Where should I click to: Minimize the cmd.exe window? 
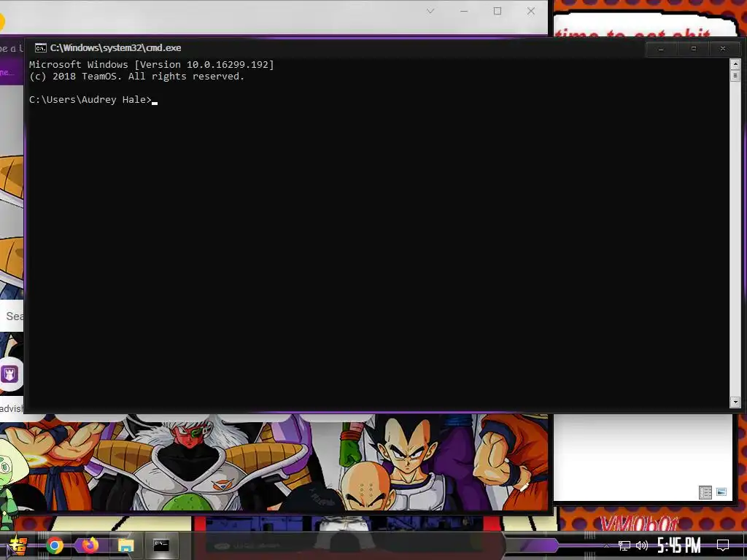tap(661, 49)
